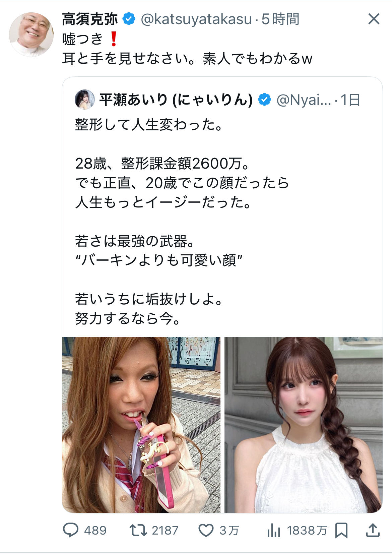Click the 1日 timestamp on quoted tweet
Image resolution: width=392 pixels, height=555 pixels.
point(350,100)
